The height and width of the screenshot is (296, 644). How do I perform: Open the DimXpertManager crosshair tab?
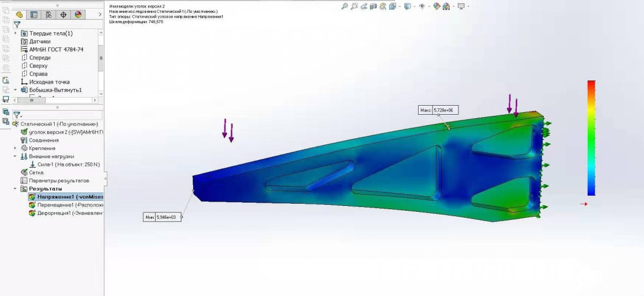tap(63, 15)
